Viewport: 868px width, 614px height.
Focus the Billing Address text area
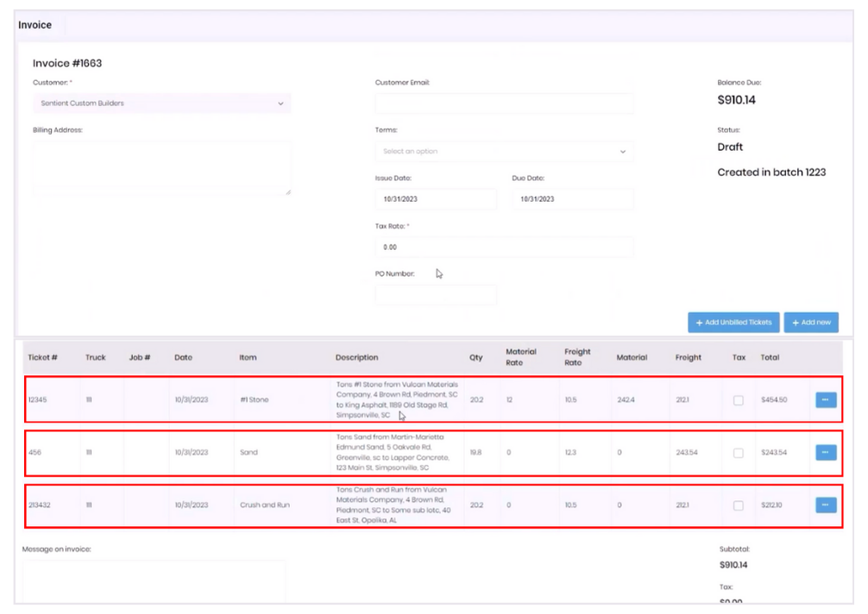click(x=161, y=168)
